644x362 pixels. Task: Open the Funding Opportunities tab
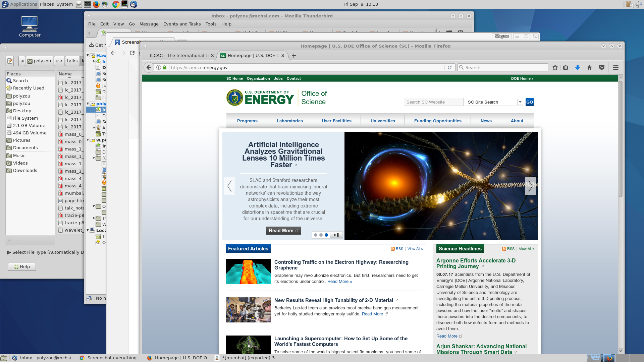coord(438,121)
